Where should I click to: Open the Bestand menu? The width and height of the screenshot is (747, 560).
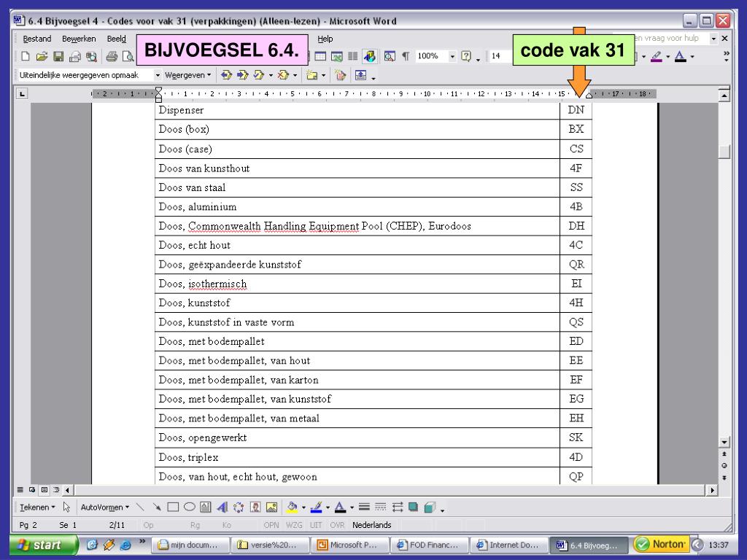coord(37,39)
